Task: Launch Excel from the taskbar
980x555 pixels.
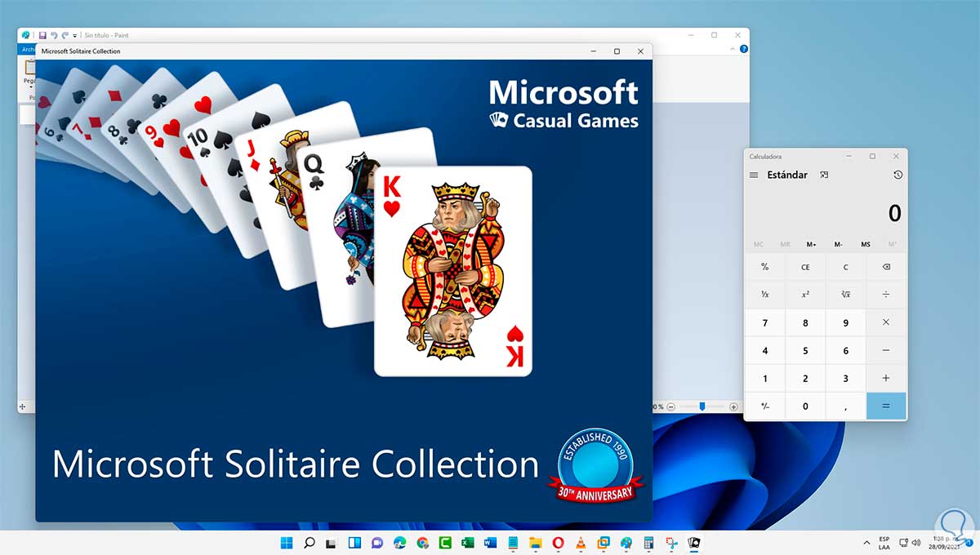Action: pos(468,542)
